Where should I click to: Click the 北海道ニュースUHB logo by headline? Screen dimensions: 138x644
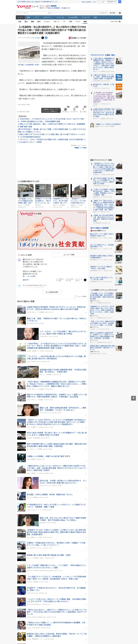[x=77, y=38]
